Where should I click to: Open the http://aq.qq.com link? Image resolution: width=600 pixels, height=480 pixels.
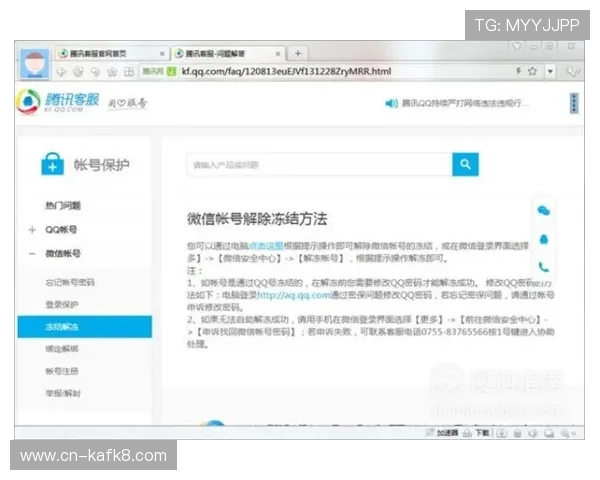[x=293, y=295]
